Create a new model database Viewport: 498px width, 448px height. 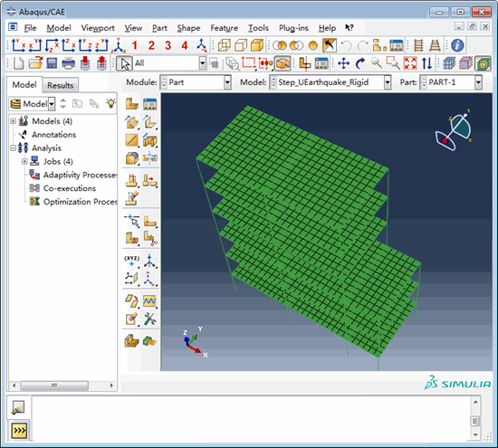tap(19, 63)
